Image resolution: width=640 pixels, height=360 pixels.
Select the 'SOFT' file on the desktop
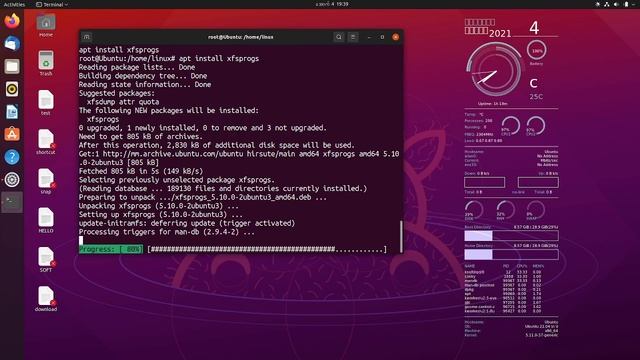[x=46, y=260]
